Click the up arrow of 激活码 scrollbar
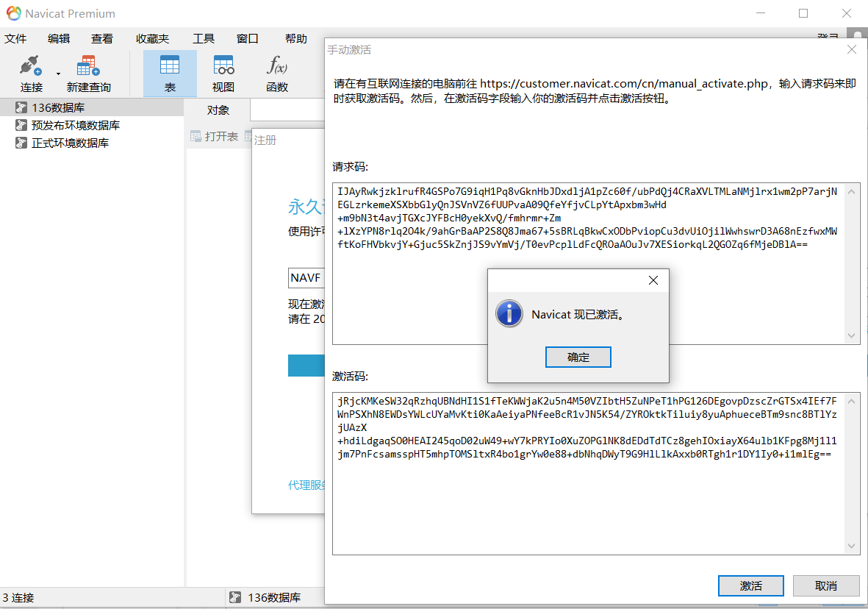 click(851, 401)
